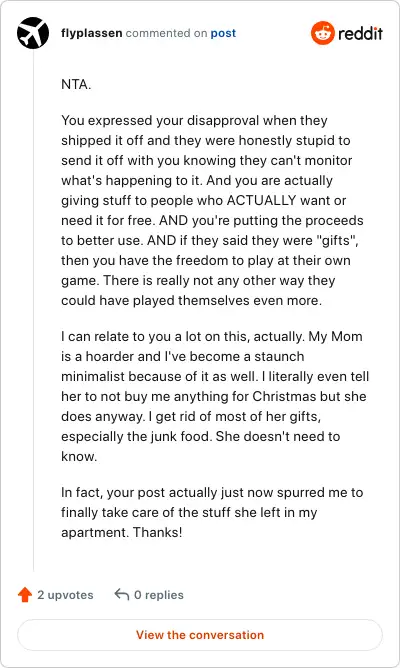The width and height of the screenshot is (400, 668).
Task: Click the gray "commented on" text
Action: (x=166, y=33)
